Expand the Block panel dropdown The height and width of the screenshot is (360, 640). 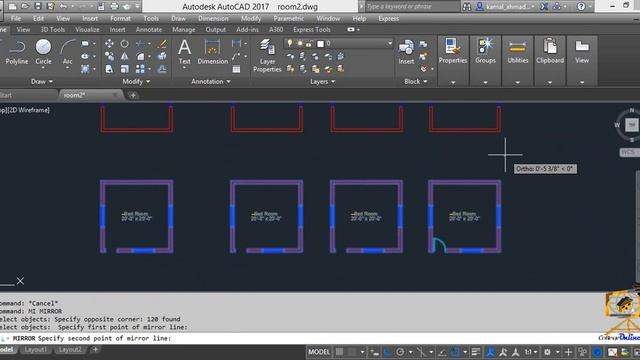[416, 82]
